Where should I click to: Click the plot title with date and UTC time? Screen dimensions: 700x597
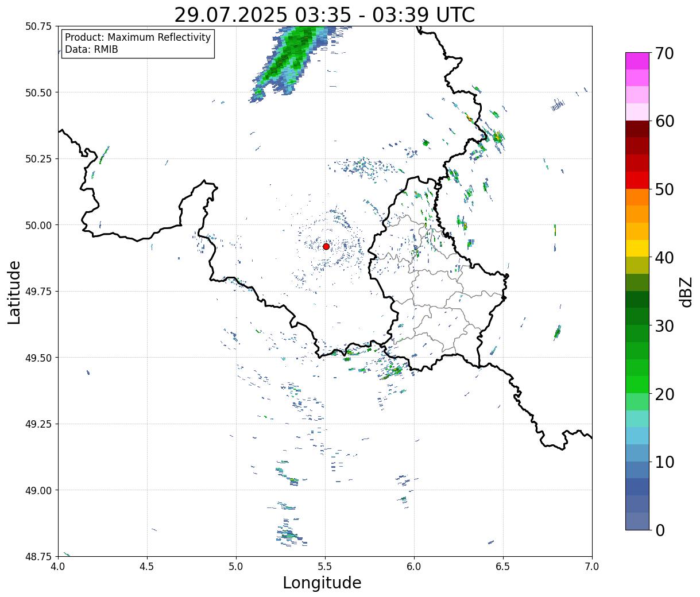click(324, 15)
